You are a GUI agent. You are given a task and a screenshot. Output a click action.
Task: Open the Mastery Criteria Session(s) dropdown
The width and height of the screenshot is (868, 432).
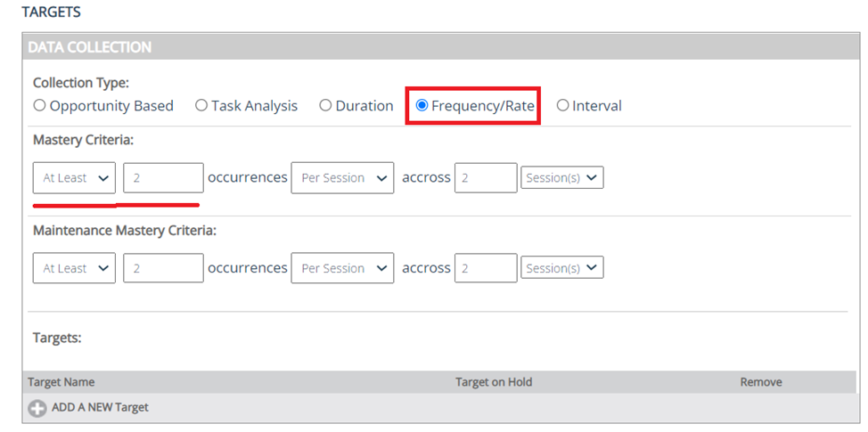pyautogui.click(x=561, y=178)
